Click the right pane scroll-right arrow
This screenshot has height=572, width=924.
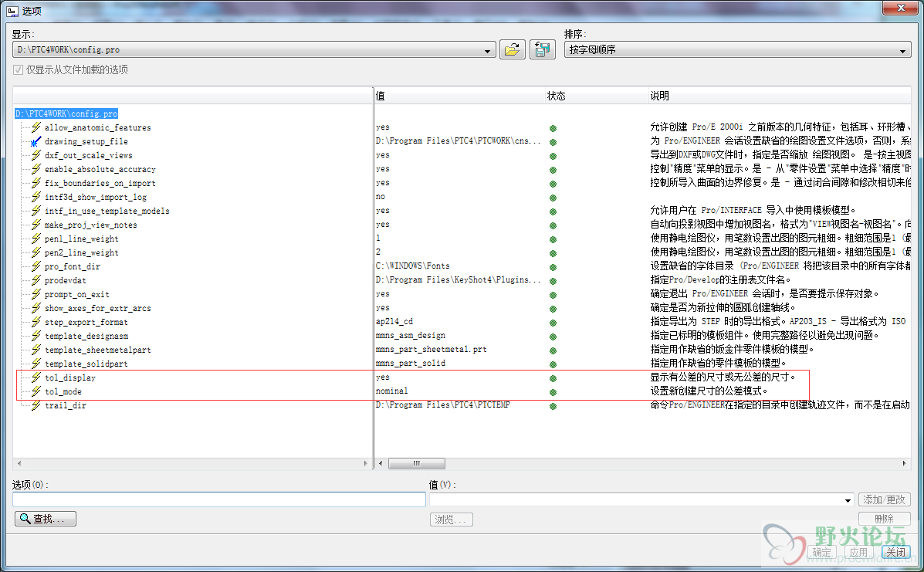[x=905, y=464]
